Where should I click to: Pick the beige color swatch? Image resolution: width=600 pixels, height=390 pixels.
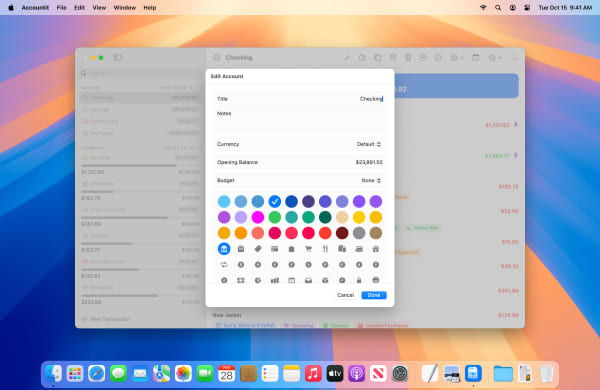[342, 217]
